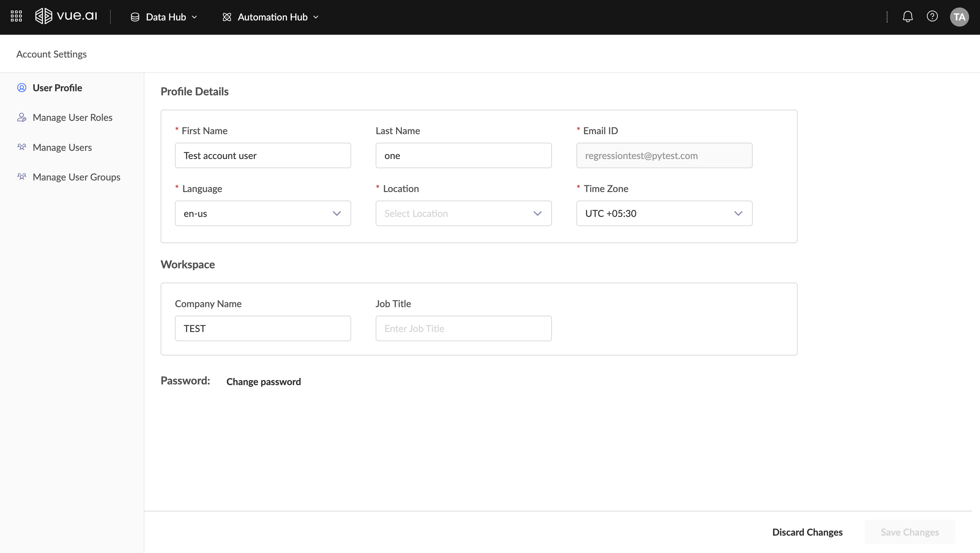Open notifications bell icon
This screenshot has height=553, width=980.
pos(908,17)
